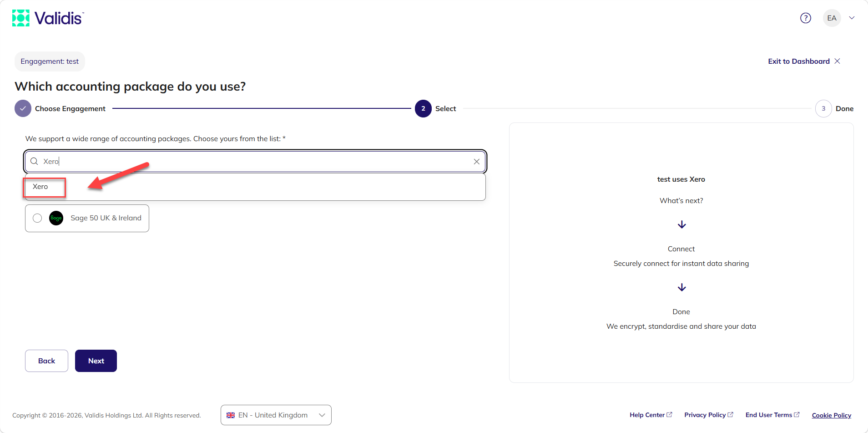
Task: Open the Privacy Policy link
Action: coord(709,415)
